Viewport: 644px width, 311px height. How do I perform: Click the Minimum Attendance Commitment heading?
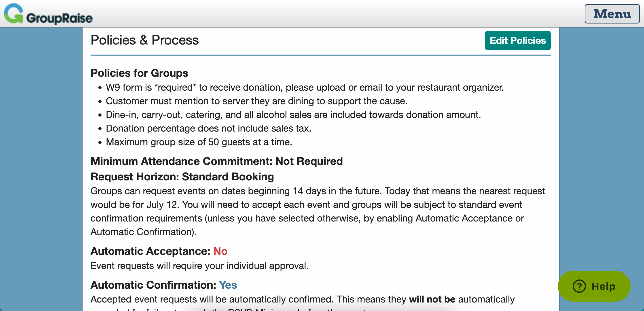(x=216, y=161)
